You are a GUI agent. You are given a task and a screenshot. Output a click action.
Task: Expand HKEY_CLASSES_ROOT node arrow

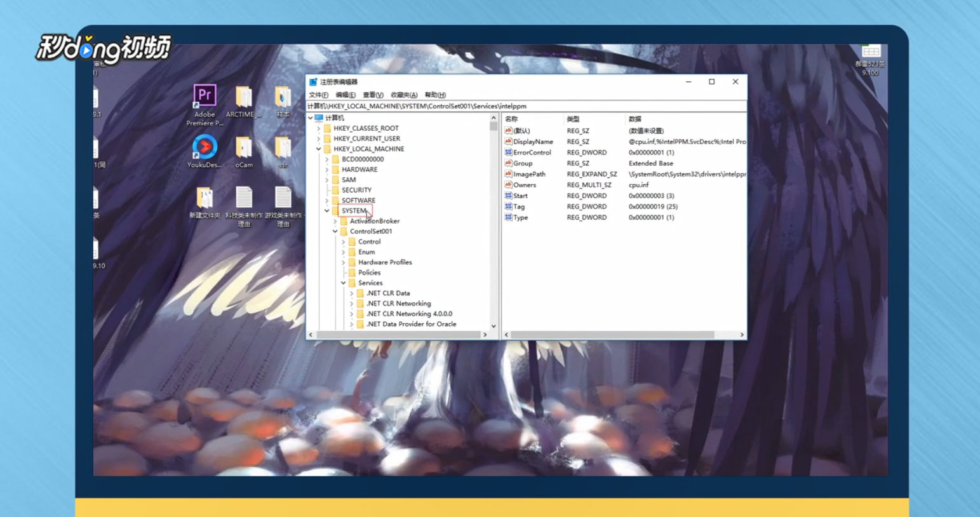click(x=319, y=128)
